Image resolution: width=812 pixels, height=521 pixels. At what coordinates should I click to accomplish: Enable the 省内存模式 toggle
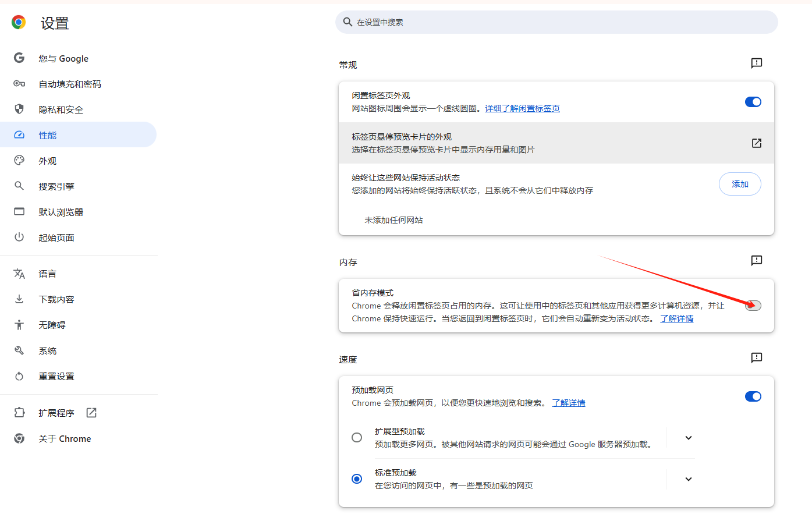753,306
